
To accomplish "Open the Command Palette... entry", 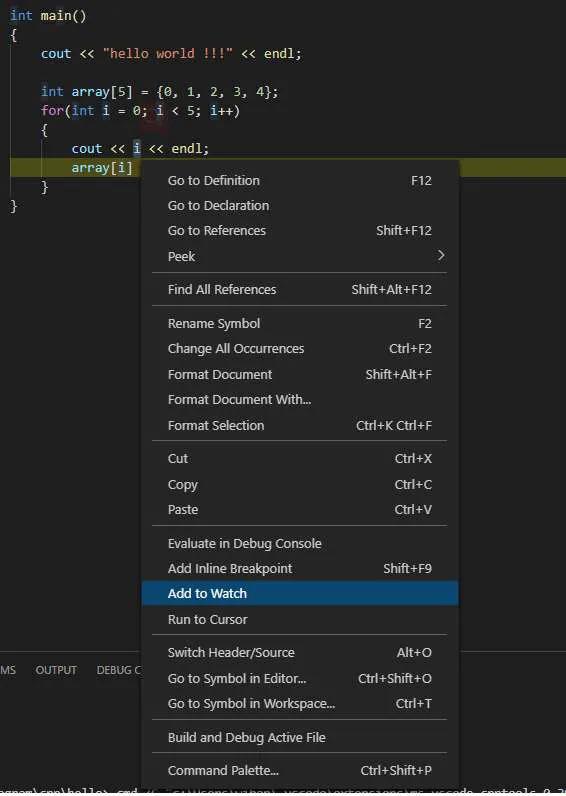I will [x=299, y=771].
